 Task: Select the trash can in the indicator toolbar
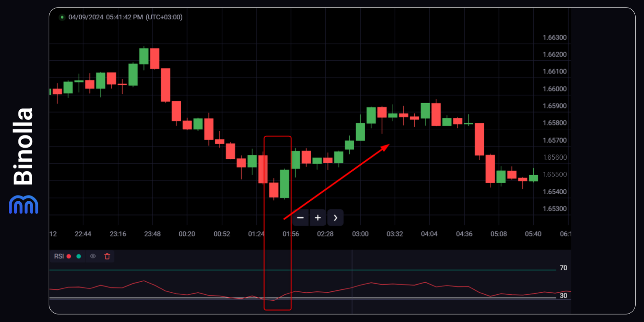tap(107, 256)
